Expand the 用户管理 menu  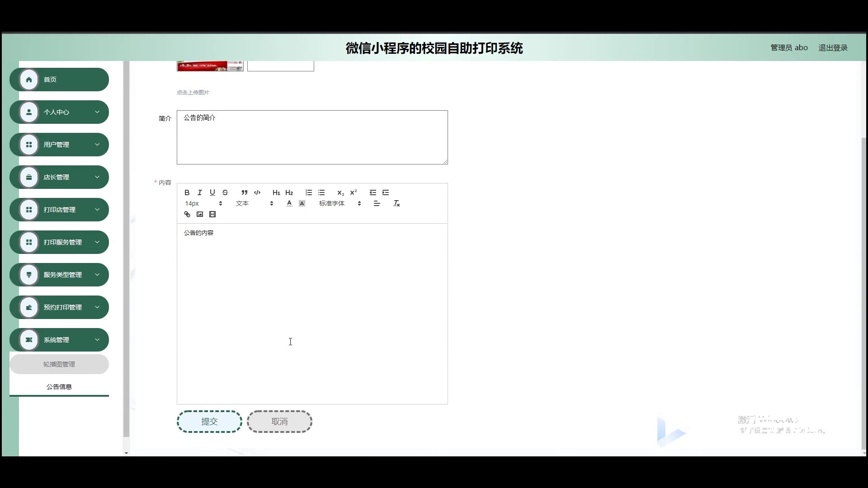click(x=59, y=145)
